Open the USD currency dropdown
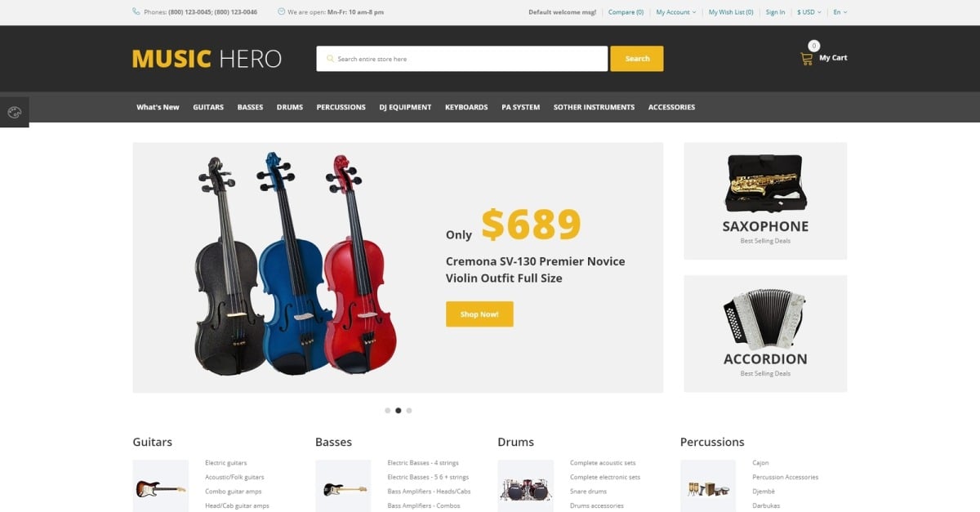 click(x=808, y=12)
